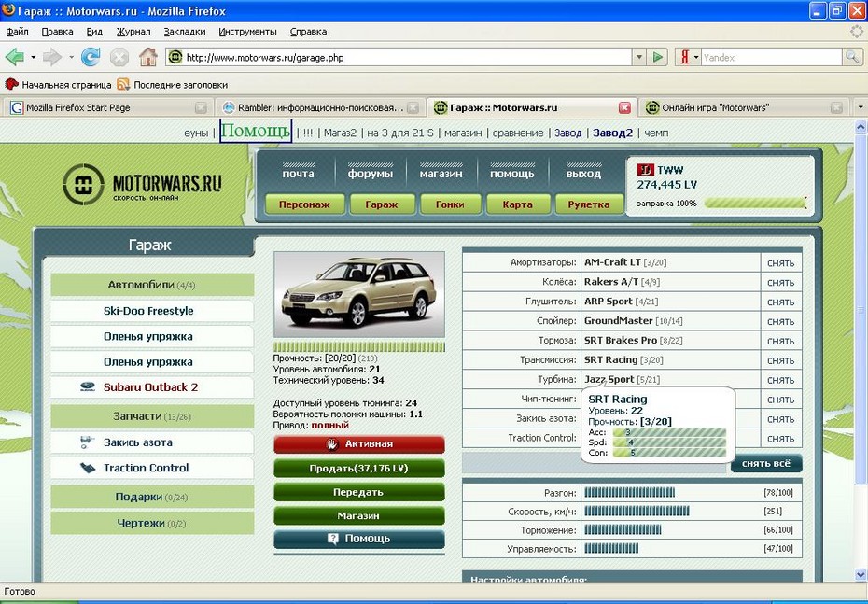The height and width of the screenshot is (604, 868).
Task: Click the clan emblem beside TWW
Action: coord(646,170)
